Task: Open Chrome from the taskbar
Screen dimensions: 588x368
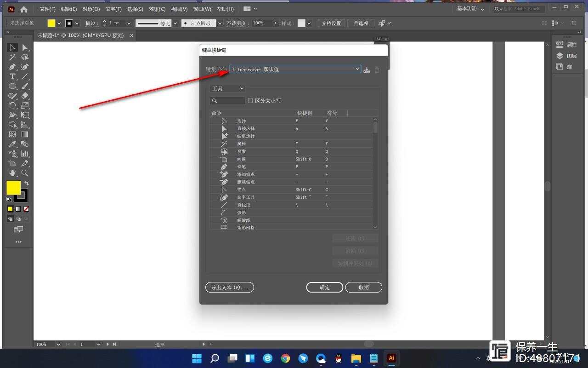Action: click(x=285, y=358)
